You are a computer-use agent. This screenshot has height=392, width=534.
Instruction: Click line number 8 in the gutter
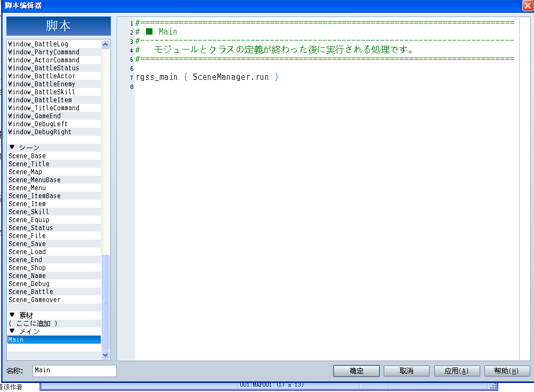[x=132, y=87]
